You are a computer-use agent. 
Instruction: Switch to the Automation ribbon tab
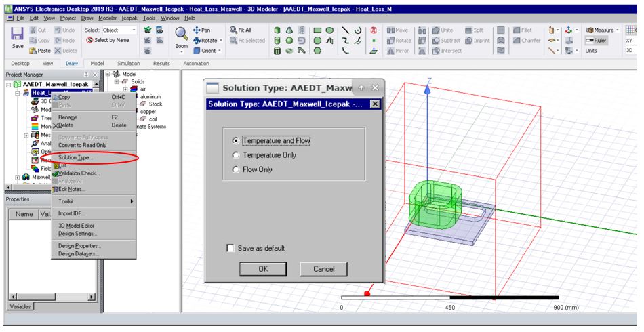click(196, 63)
